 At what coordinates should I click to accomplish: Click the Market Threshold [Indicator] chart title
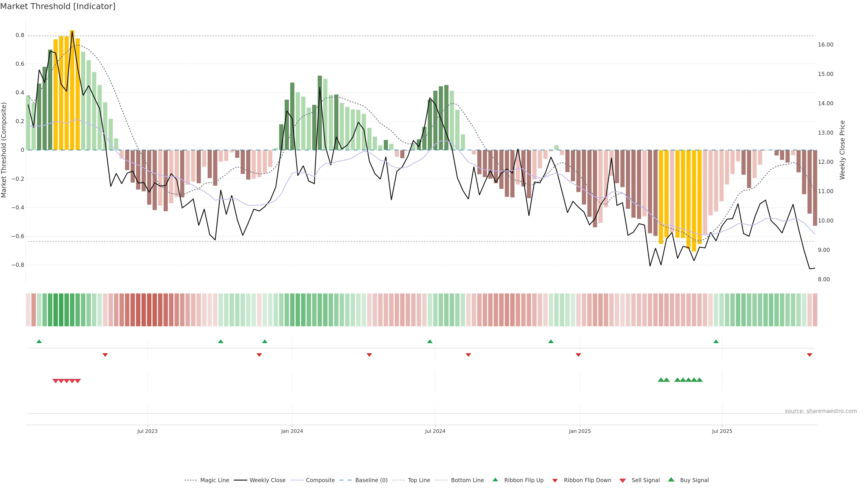click(x=58, y=6)
